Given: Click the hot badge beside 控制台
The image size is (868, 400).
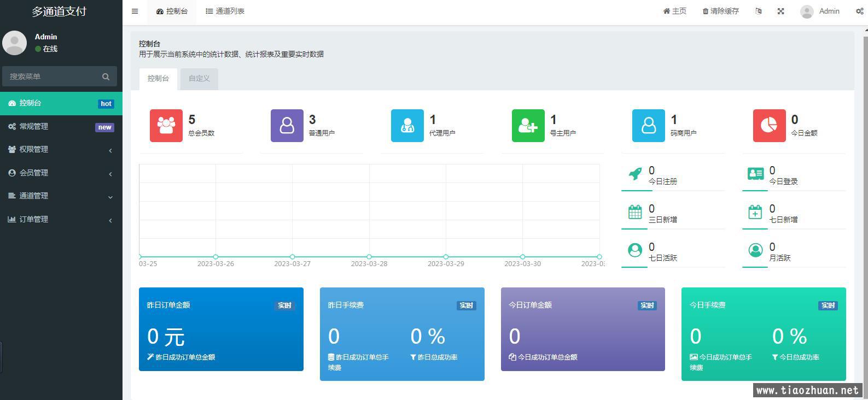Looking at the screenshot, I should 106,103.
